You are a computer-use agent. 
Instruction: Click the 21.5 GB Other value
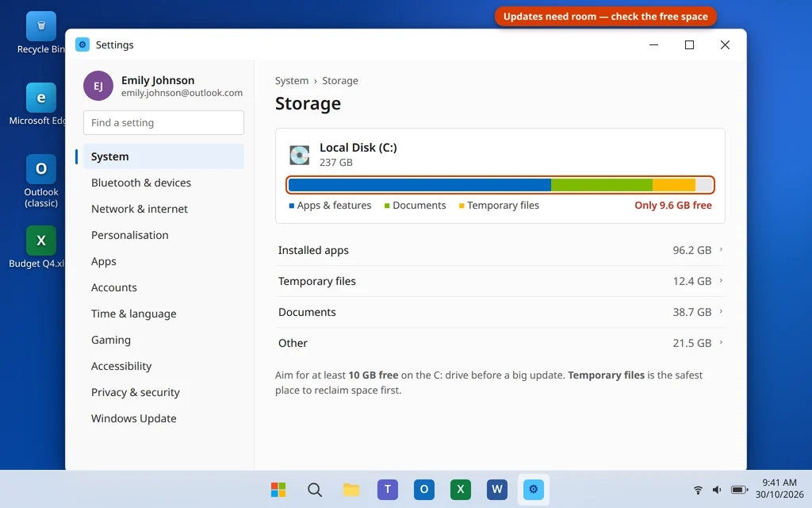tap(691, 343)
